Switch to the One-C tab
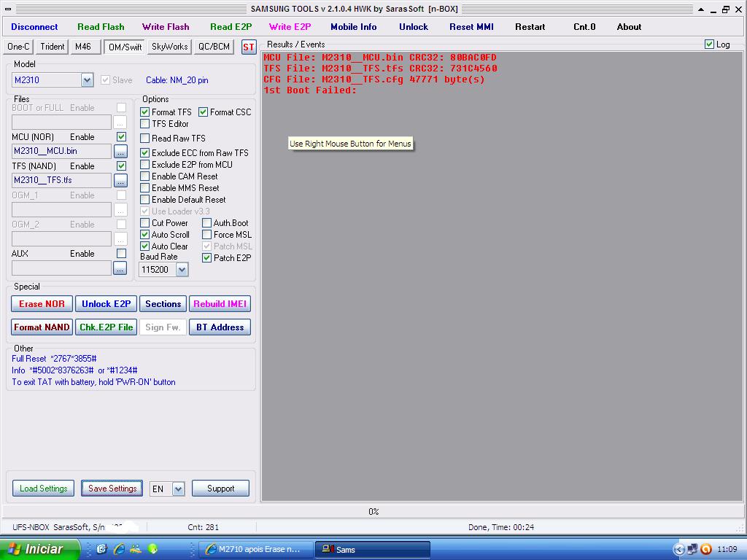 point(18,47)
